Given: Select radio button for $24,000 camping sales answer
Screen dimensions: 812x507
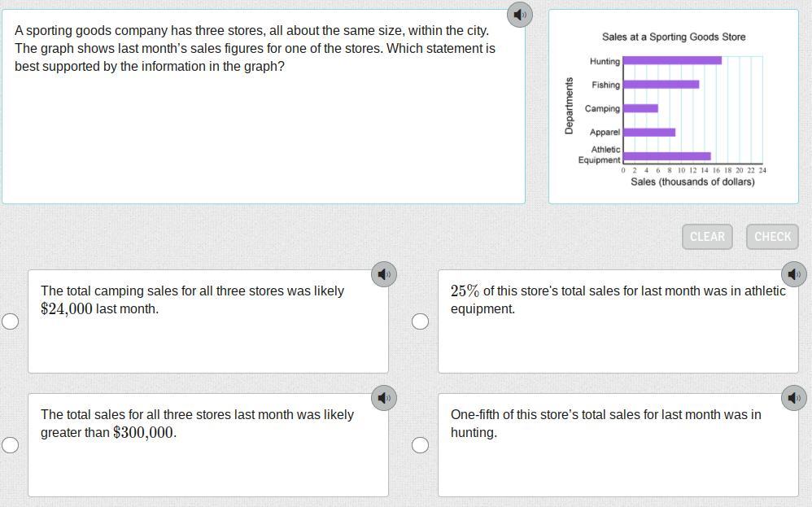Looking at the screenshot, I should 11,321.
